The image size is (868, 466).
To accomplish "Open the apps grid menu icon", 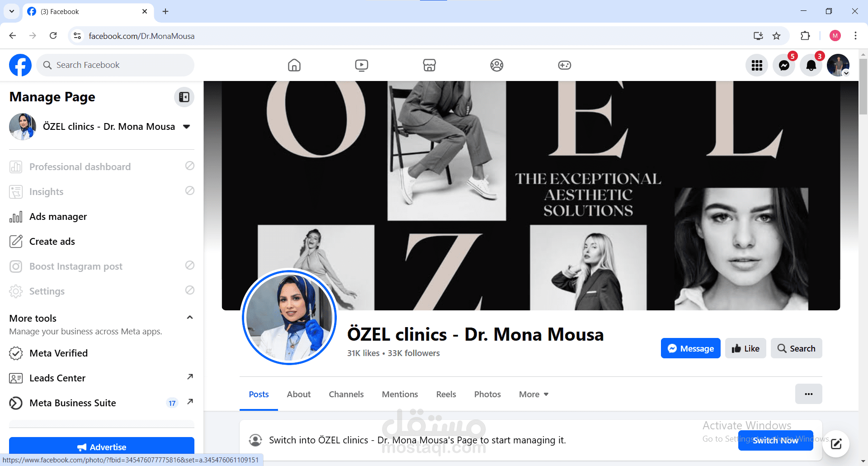I will [757, 65].
